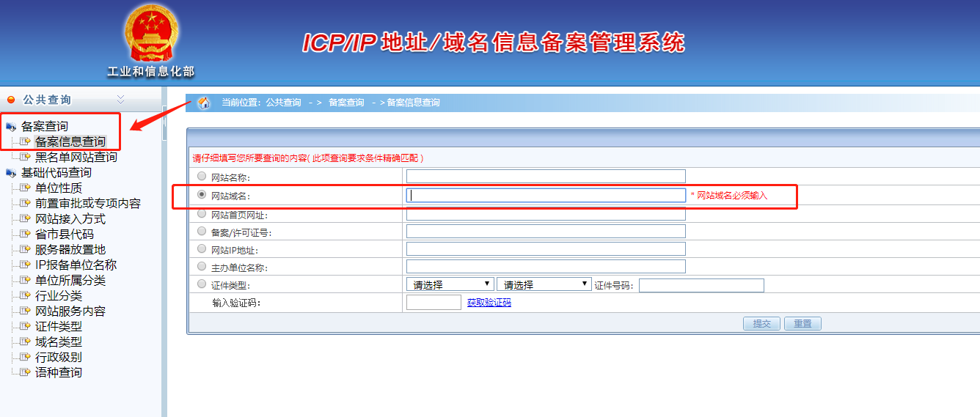Open 域名类型 item
980x417 pixels.
59,342
